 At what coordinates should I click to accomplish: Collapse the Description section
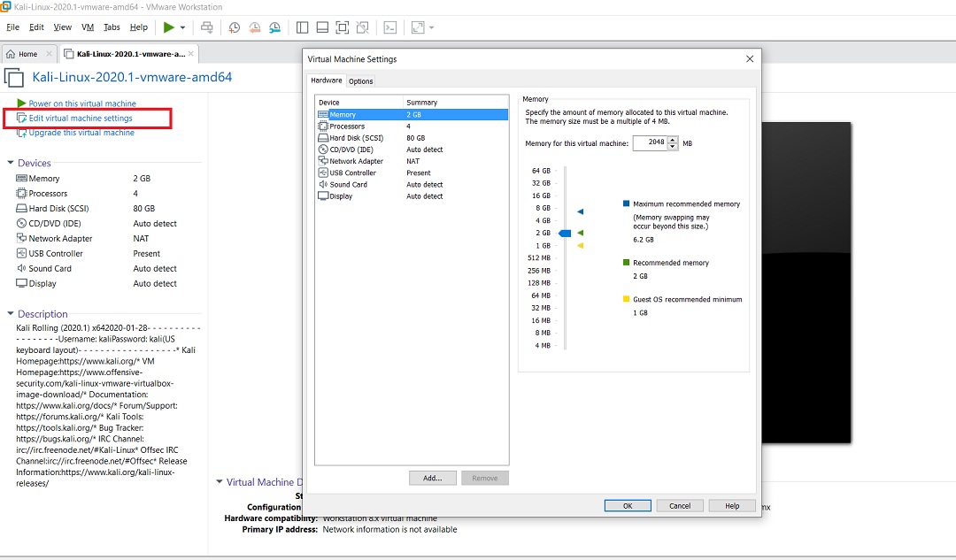[11, 314]
